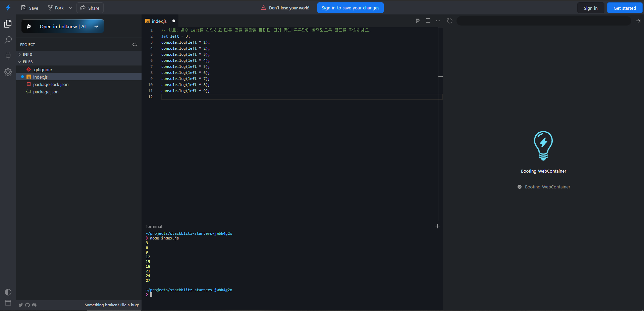This screenshot has width=644, height=311.
Task: Collapse the FILES section
Action: [x=79, y=62]
